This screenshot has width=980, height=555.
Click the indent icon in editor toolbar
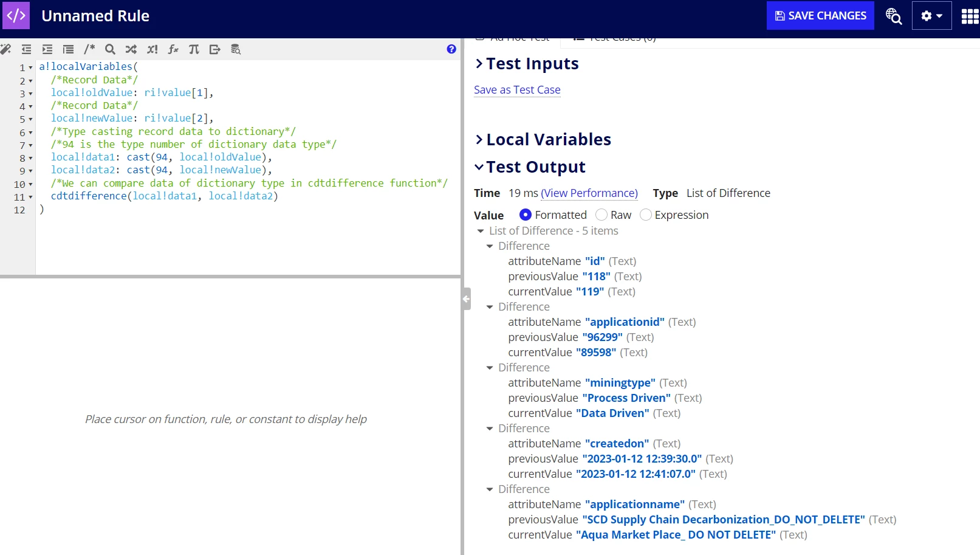pos(47,49)
